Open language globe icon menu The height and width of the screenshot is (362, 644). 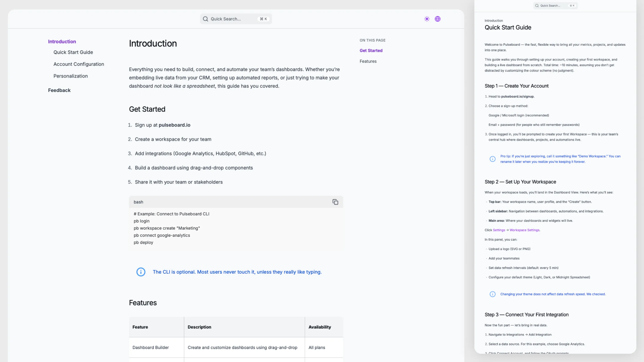(x=438, y=19)
